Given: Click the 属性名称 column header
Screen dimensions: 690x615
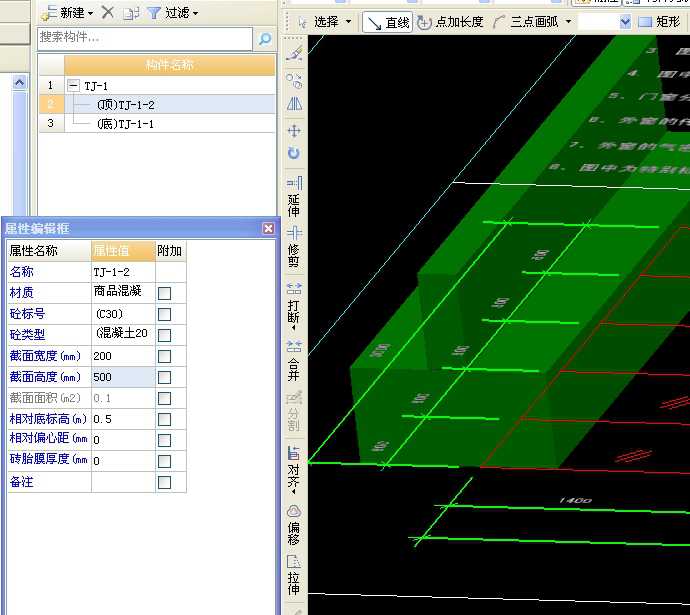Looking at the screenshot, I should pos(49,251).
